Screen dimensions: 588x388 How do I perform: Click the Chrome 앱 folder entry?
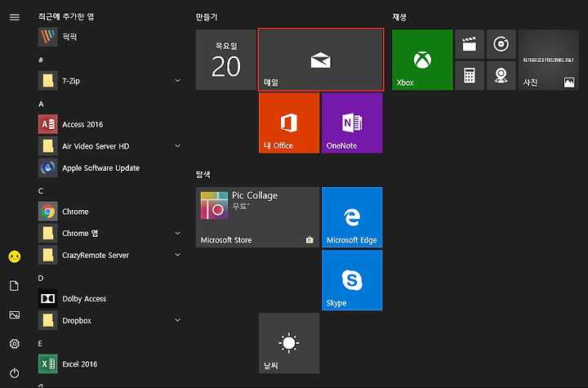click(110, 233)
